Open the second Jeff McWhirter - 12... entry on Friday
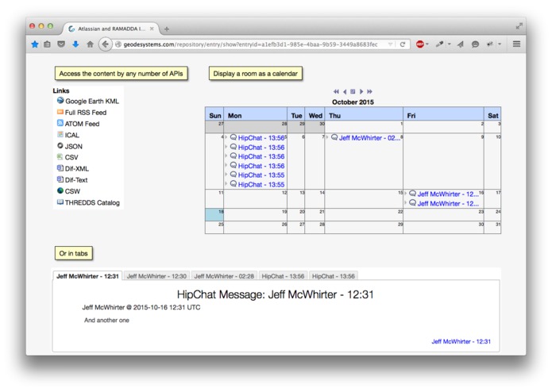The width and height of the screenshot is (552, 392). pyautogui.click(x=448, y=204)
